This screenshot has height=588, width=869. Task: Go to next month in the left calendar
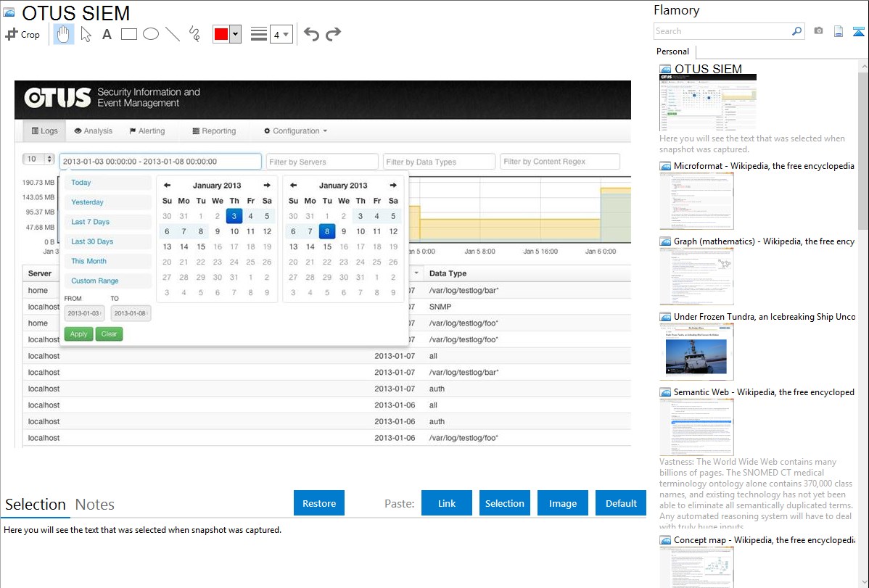pyautogui.click(x=266, y=185)
